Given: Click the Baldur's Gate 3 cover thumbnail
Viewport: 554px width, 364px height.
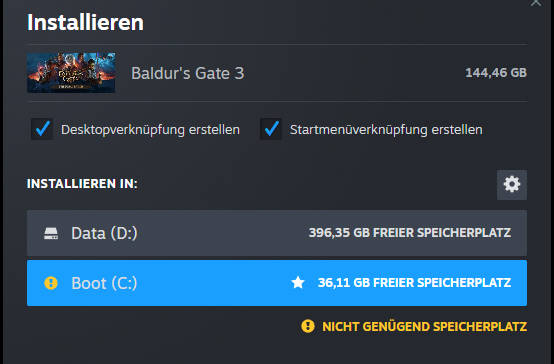Looking at the screenshot, I should [71, 73].
